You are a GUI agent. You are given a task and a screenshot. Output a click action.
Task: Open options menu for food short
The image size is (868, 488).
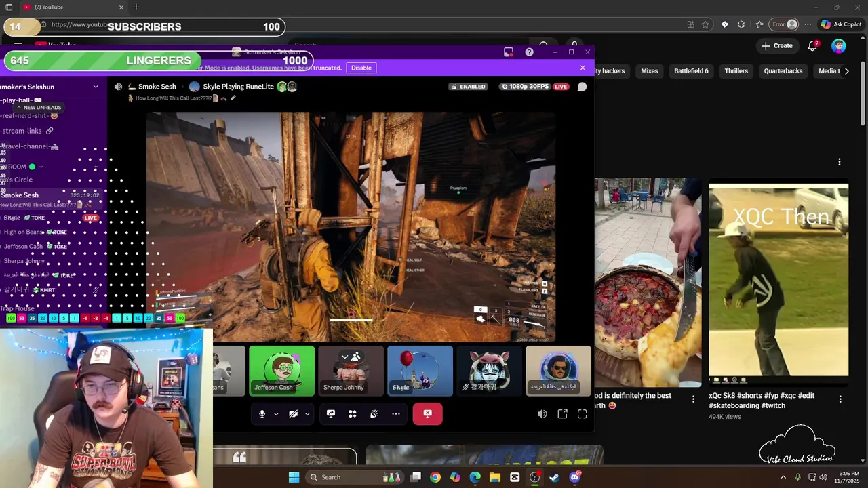tap(693, 399)
